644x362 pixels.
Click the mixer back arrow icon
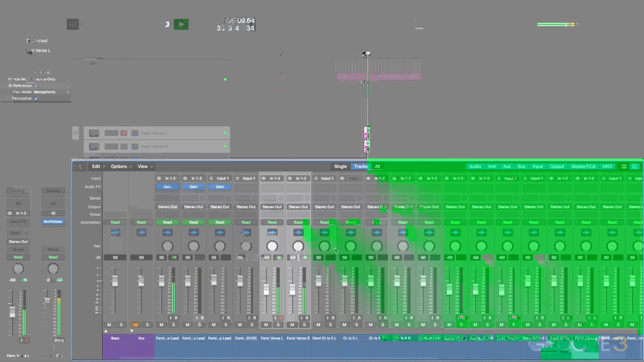coord(80,167)
